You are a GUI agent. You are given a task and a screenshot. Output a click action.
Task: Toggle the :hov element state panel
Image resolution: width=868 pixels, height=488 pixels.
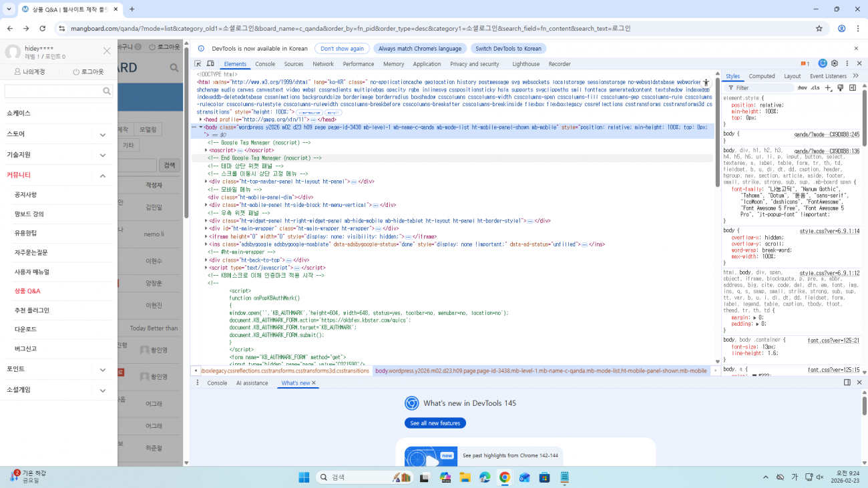click(x=802, y=87)
